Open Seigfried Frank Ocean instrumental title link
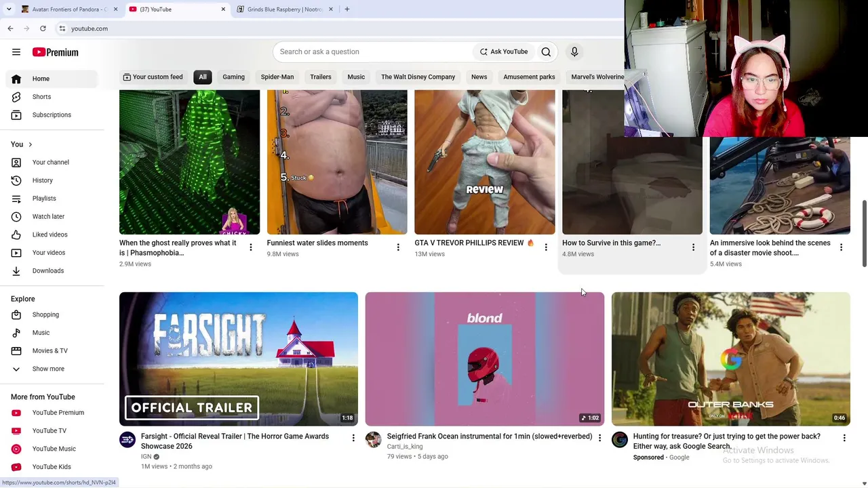This screenshot has height=488, width=868. pyautogui.click(x=490, y=436)
